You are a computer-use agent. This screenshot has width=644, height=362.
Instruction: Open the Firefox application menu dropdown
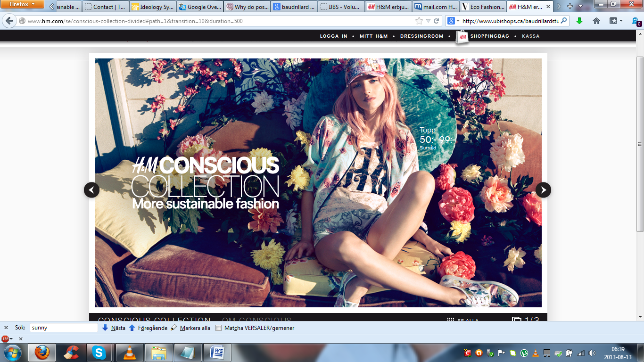[22, 4]
